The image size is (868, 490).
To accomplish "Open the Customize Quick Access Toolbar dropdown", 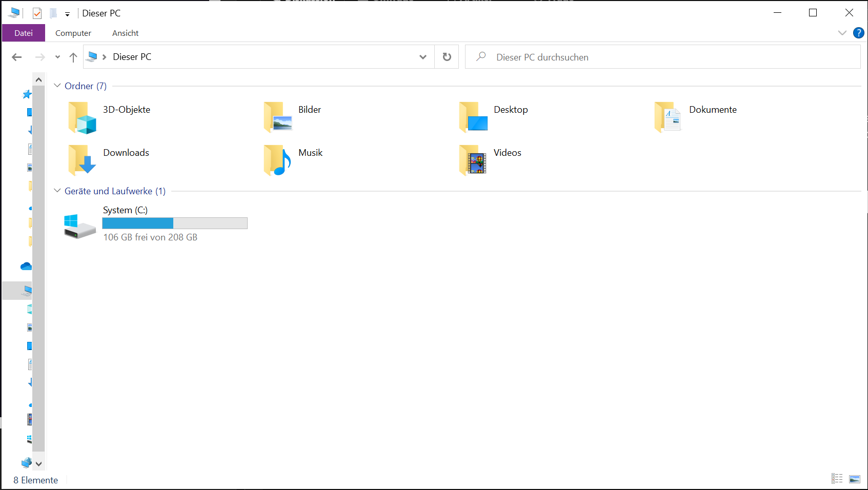I will (67, 14).
